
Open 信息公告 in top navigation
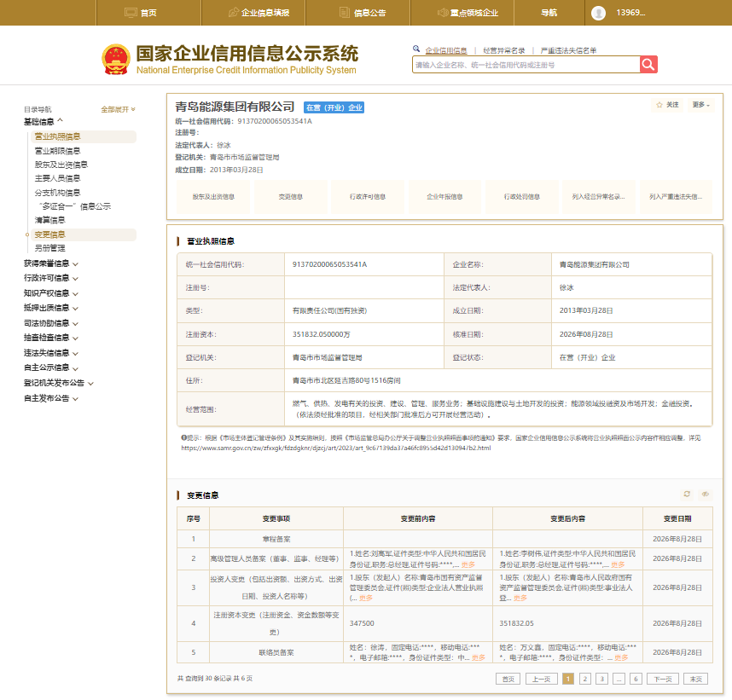click(x=363, y=13)
